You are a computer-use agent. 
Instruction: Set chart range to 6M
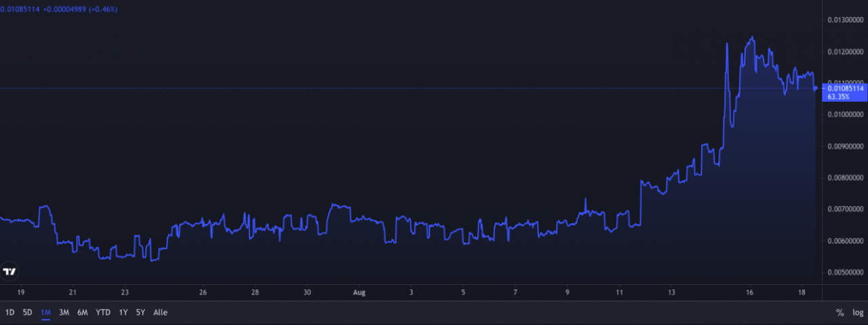pyautogui.click(x=82, y=313)
